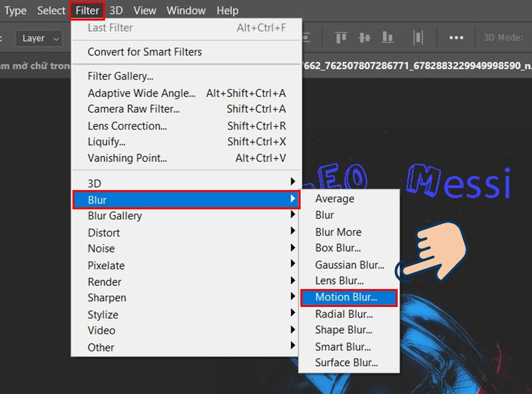Open extra alignment options via the ellipsis icon

(x=456, y=38)
